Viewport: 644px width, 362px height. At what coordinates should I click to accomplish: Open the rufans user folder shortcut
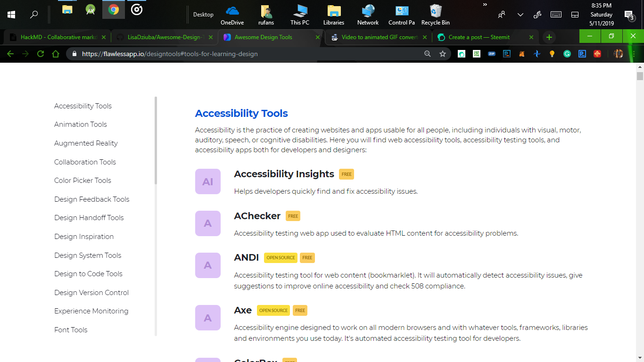click(266, 14)
